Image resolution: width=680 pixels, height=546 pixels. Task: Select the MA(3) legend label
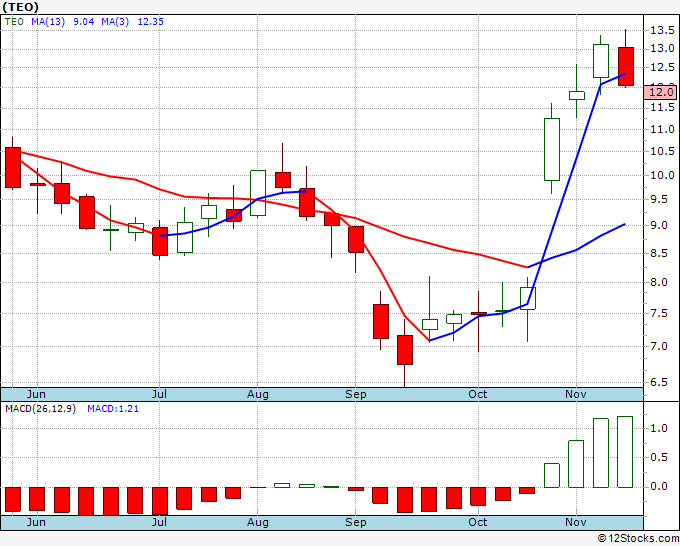point(115,22)
